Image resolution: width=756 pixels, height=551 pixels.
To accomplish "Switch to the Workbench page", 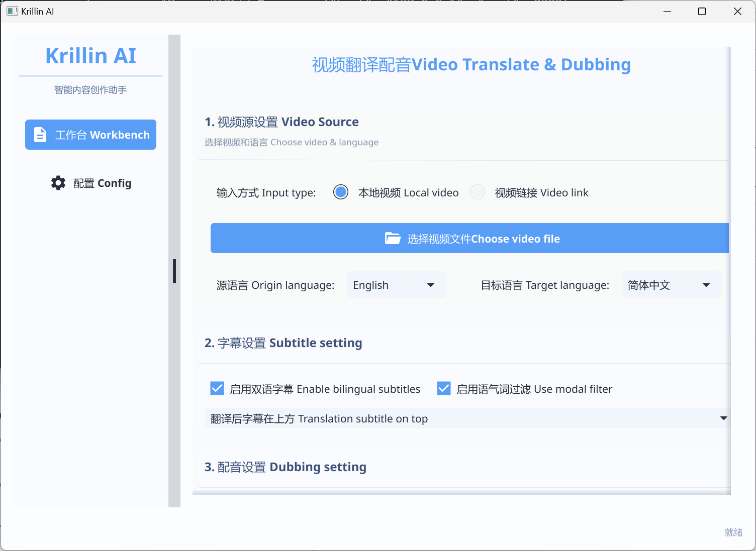I will (x=90, y=135).
